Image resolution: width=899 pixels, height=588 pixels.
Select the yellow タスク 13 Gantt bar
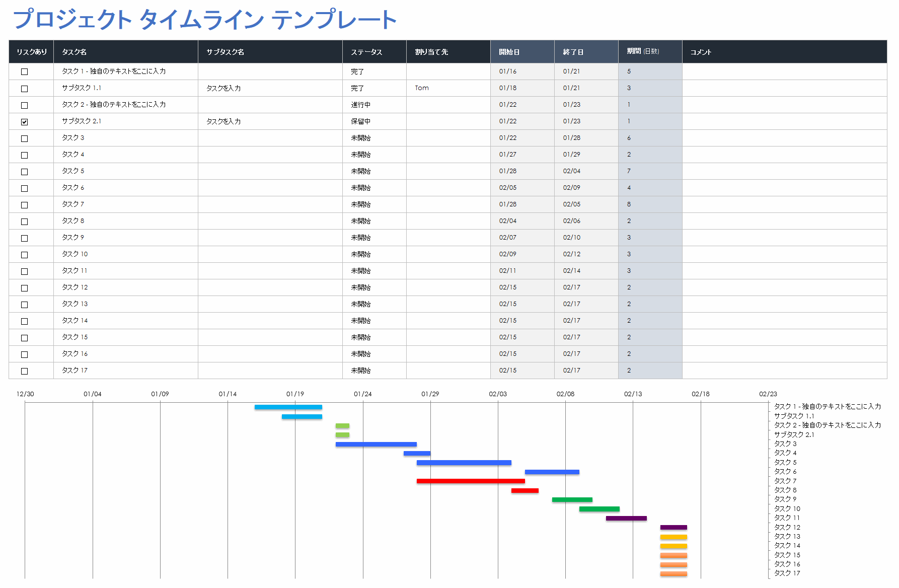pyautogui.click(x=673, y=537)
